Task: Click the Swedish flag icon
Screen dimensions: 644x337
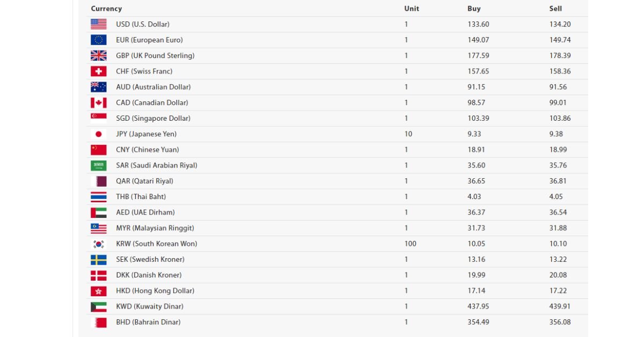Action: 98,259
